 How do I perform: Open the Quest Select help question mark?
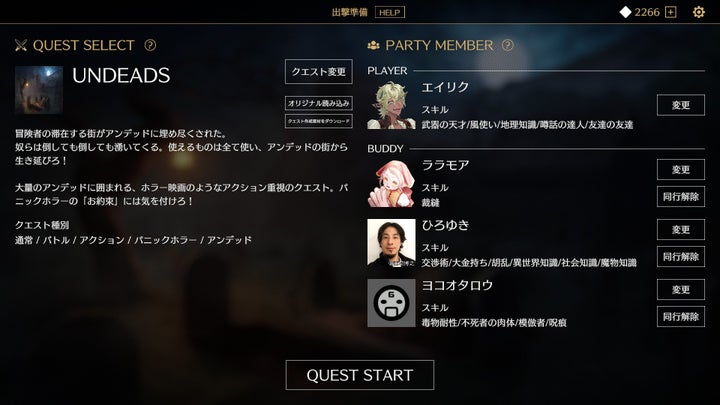(x=150, y=45)
